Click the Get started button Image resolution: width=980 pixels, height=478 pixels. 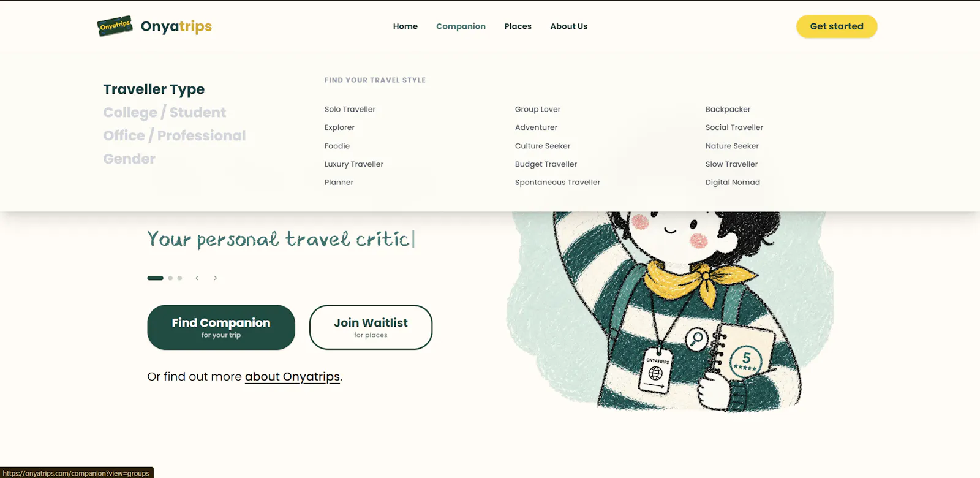[837, 26]
